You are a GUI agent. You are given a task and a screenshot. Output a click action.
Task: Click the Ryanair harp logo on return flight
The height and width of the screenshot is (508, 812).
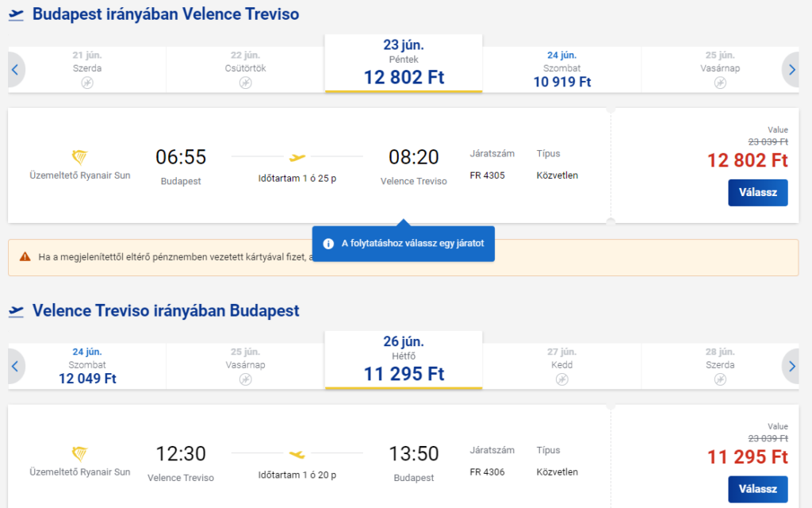tap(79, 453)
